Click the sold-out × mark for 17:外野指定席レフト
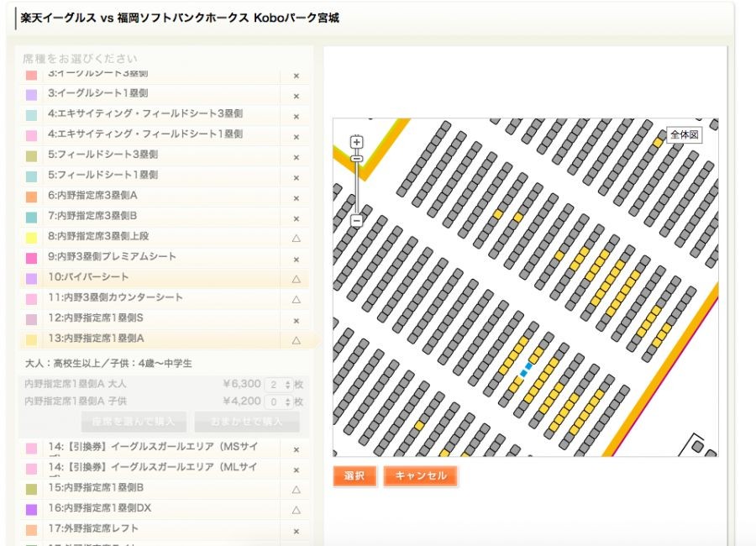Screen dimensions: 756x546 (297, 532)
